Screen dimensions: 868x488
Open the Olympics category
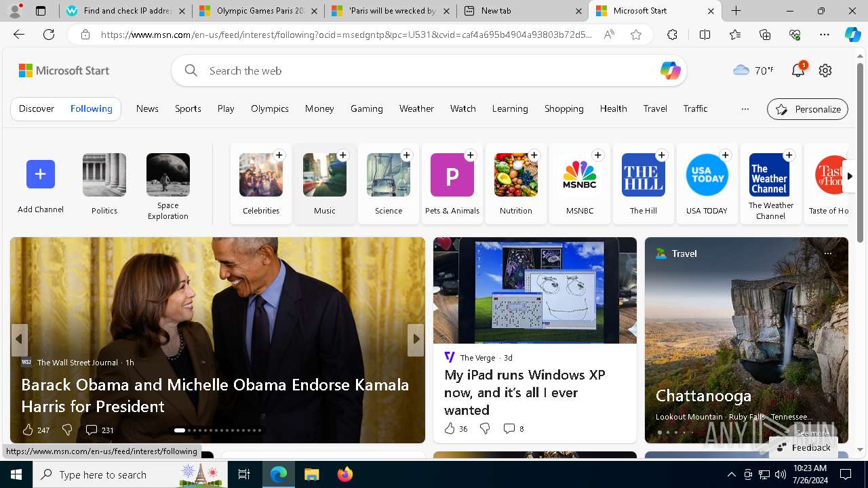[270, 108]
